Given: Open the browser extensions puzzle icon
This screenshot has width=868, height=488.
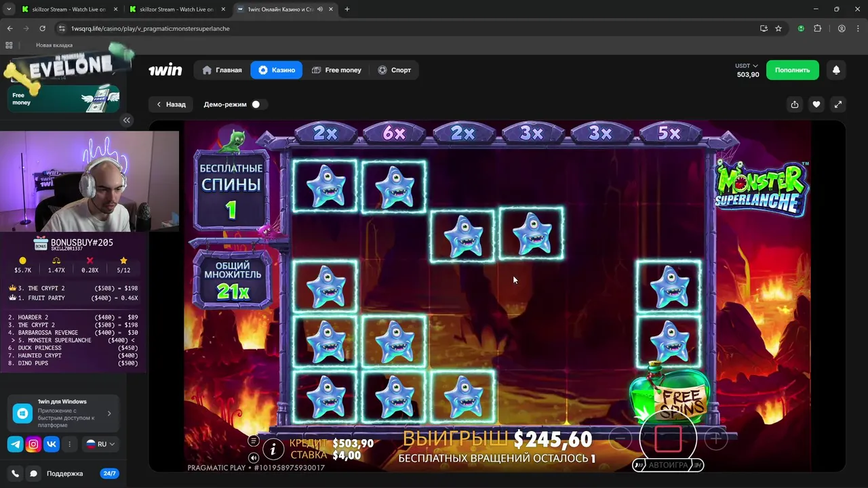Looking at the screenshot, I should [x=817, y=28].
